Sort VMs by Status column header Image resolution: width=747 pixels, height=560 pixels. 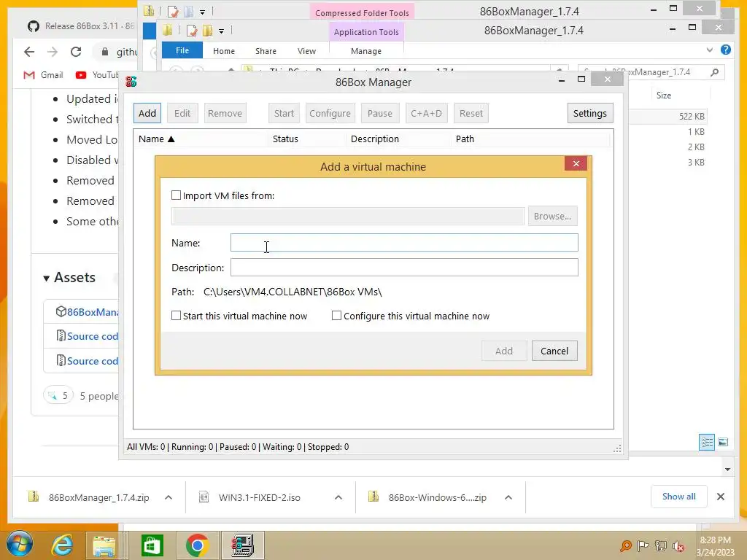[306, 139]
